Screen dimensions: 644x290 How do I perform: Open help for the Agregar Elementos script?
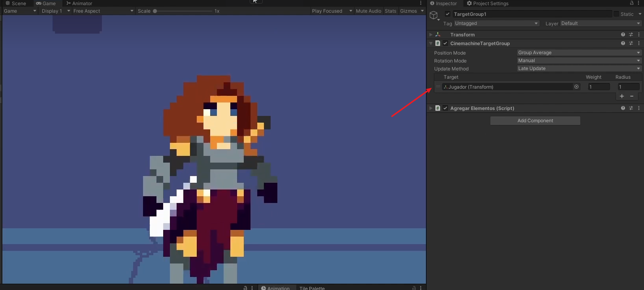click(623, 108)
